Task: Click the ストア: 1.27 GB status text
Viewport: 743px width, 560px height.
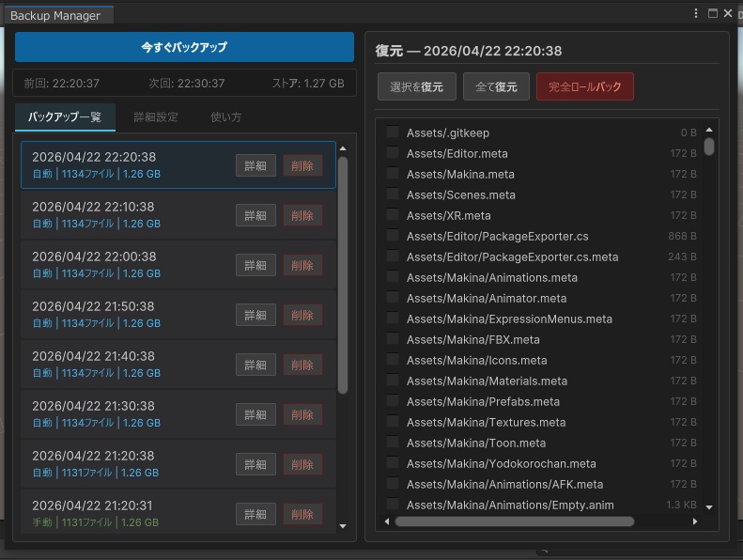Action: click(308, 84)
